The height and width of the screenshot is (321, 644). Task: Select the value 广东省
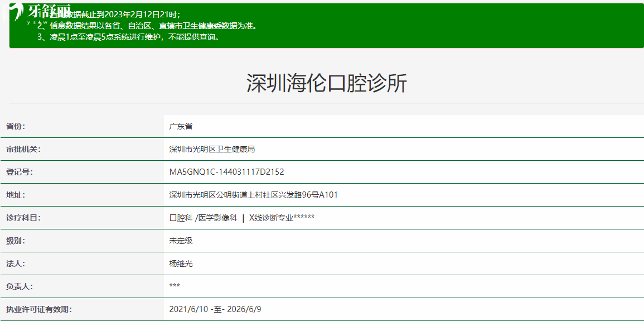pos(181,126)
